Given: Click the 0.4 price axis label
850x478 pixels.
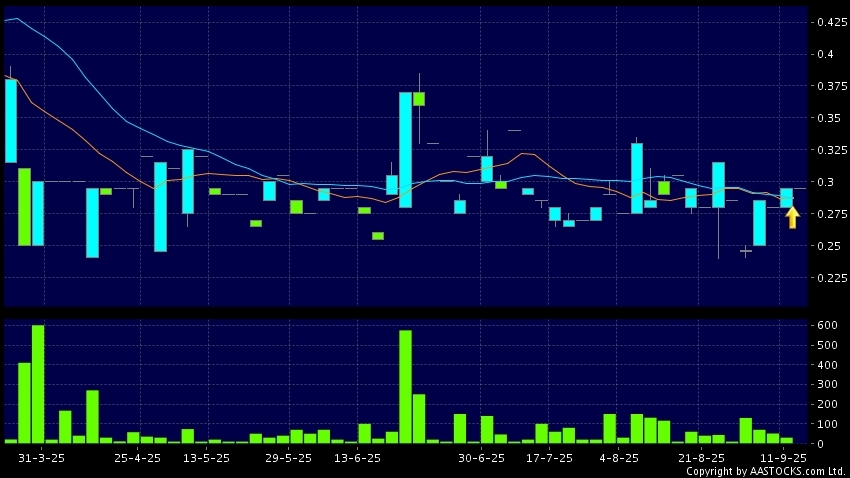Looking at the screenshot, I should [x=826, y=54].
